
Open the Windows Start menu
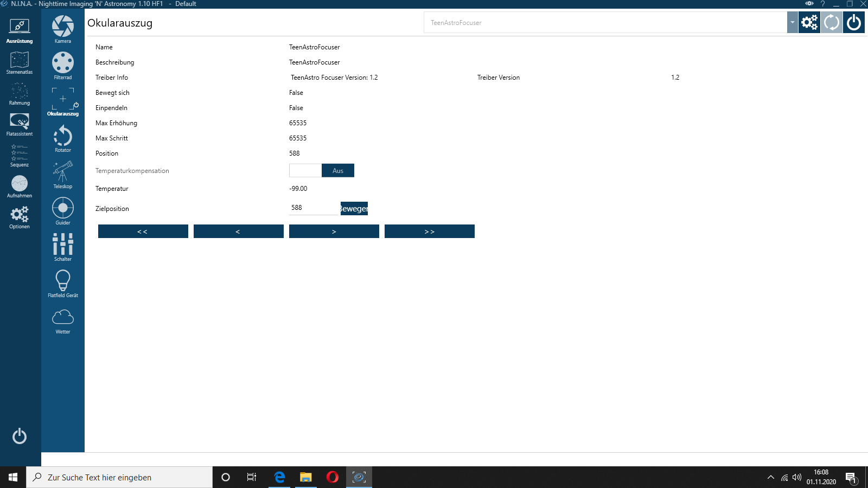coord(13,477)
